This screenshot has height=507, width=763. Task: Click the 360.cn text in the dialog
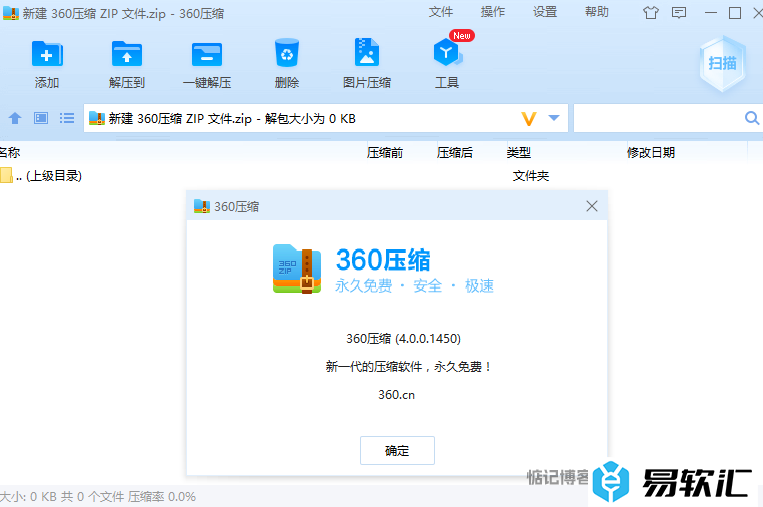point(397,395)
